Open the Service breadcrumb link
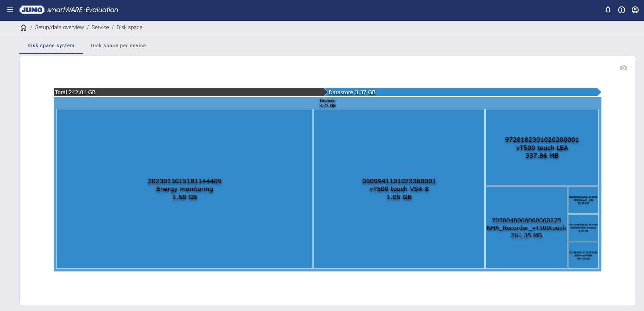Image resolution: width=644 pixels, height=311 pixels. point(100,28)
